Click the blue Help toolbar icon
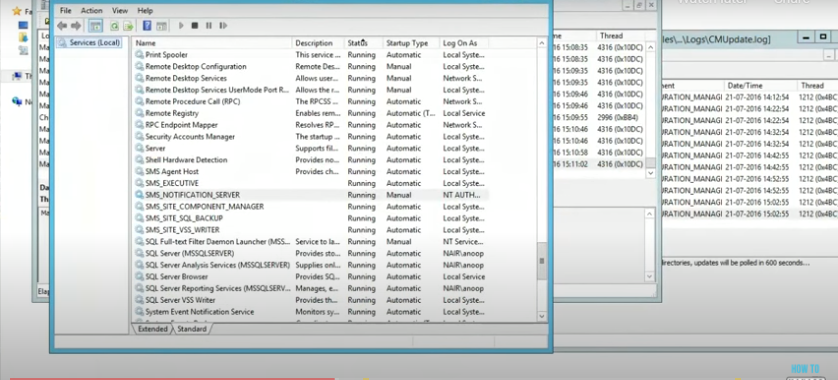This screenshot has width=838, height=380. [x=147, y=26]
